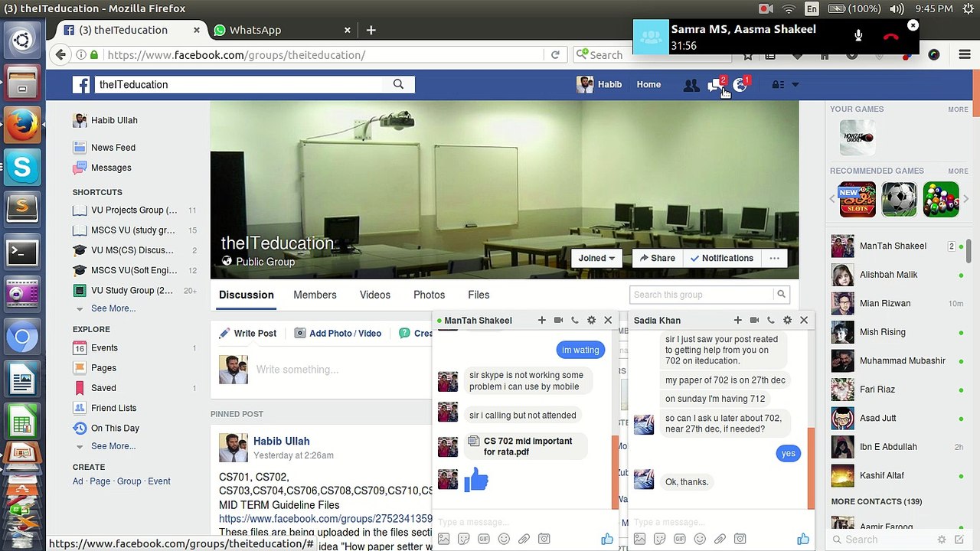Open the account menu down arrow in Facebook header
Screen dimensions: 980x551
click(795, 85)
